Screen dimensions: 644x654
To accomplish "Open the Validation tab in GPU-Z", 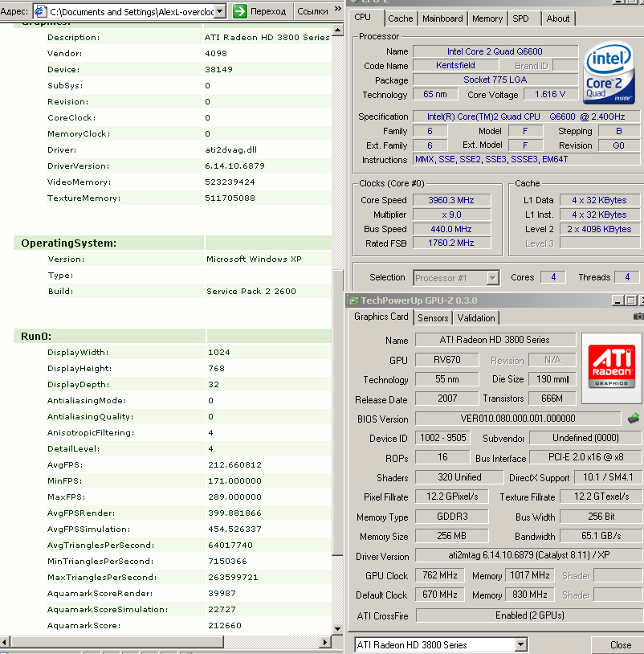I will [x=476, y=318].
